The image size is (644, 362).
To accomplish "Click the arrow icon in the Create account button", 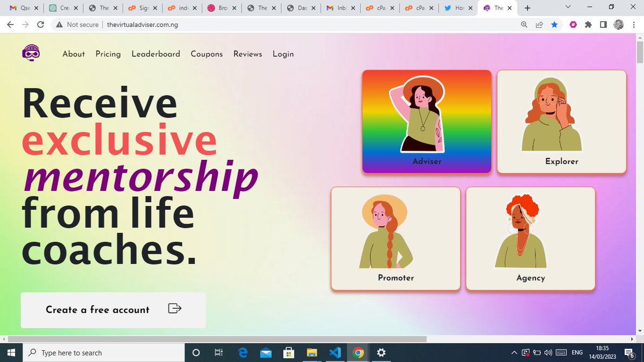I will (174, 308).
